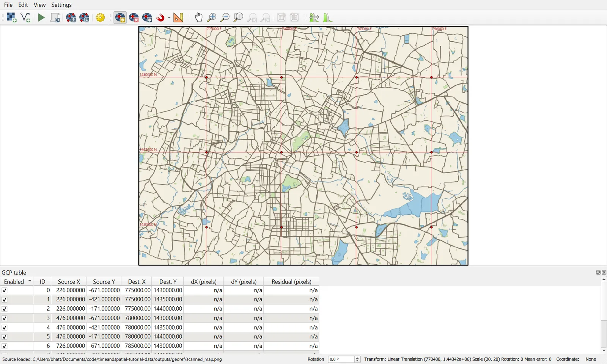This screenshot has height=364, width=607.
Task: Open the File menu
Action: click(x=8, y=5)
